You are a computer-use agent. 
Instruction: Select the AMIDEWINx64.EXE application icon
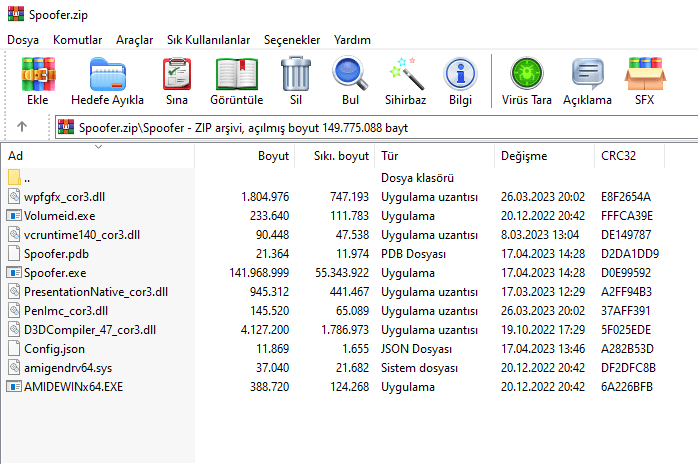tap(14, 387)
